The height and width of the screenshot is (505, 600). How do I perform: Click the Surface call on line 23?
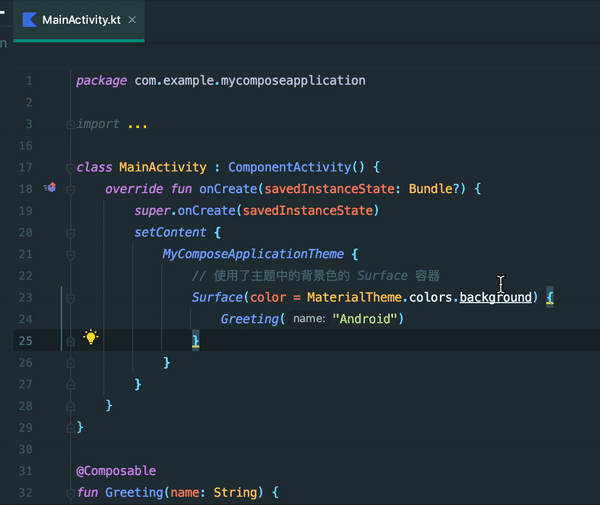coord(217,298)
